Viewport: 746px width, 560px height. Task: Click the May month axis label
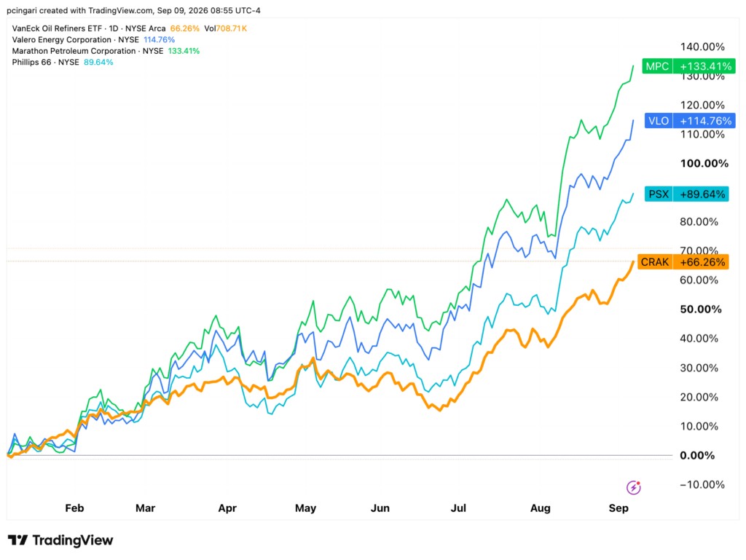305,508
